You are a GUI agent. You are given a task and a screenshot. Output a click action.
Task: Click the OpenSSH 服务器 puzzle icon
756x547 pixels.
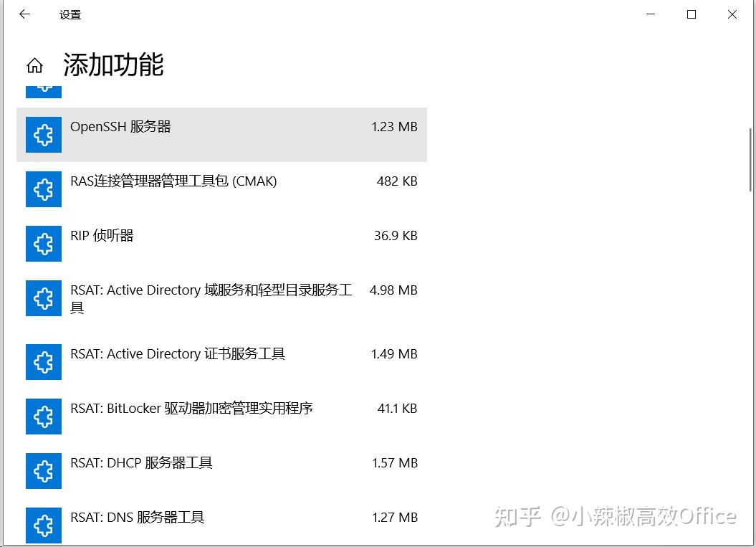(x=44, y=135)
